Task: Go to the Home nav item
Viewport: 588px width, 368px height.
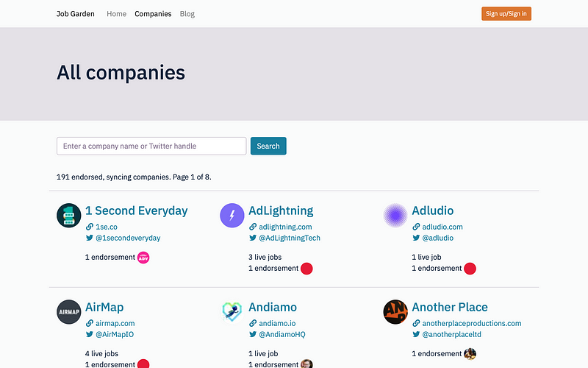Action: [117, 14]
